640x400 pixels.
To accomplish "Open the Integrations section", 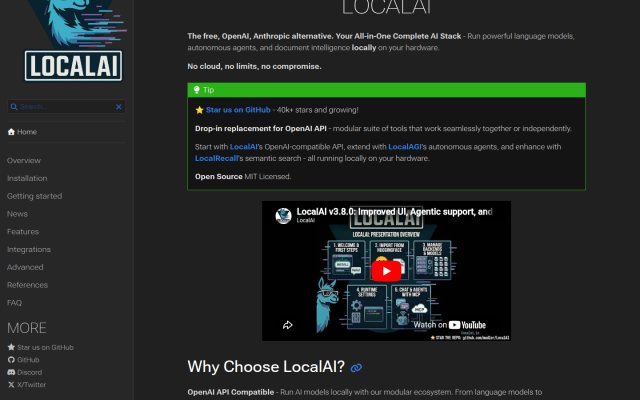I will point(29,249).
